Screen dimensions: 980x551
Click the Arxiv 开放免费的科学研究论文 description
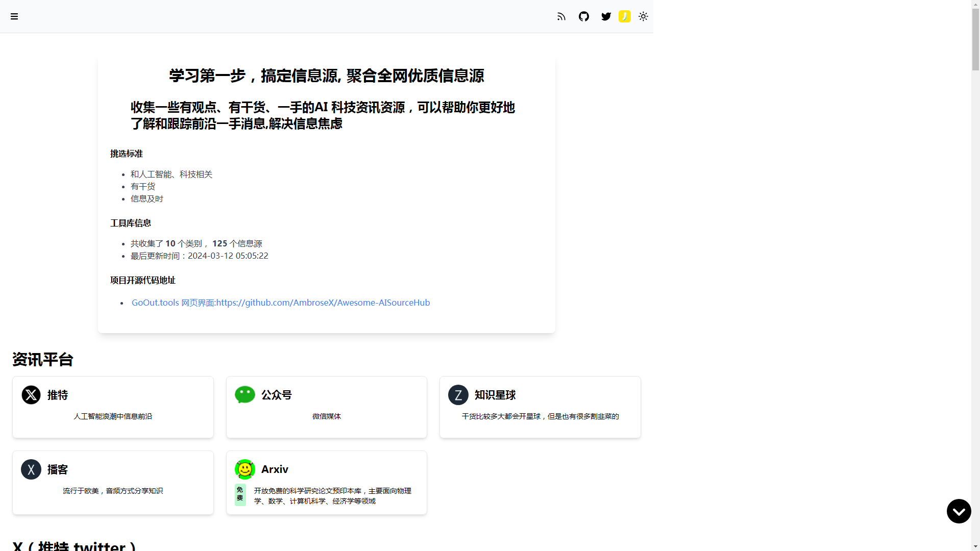click(x=333, y=496)
